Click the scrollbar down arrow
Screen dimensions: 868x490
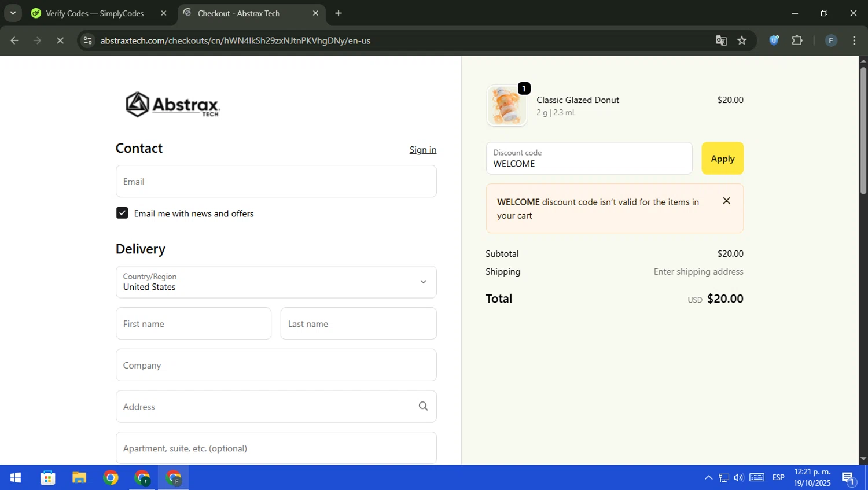863,459
